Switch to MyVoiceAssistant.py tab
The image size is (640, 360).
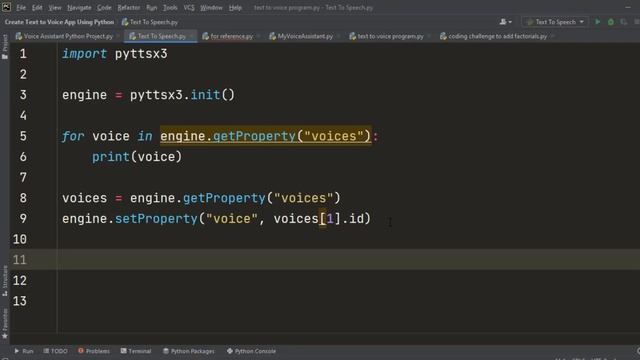click(x=305, y=36)
